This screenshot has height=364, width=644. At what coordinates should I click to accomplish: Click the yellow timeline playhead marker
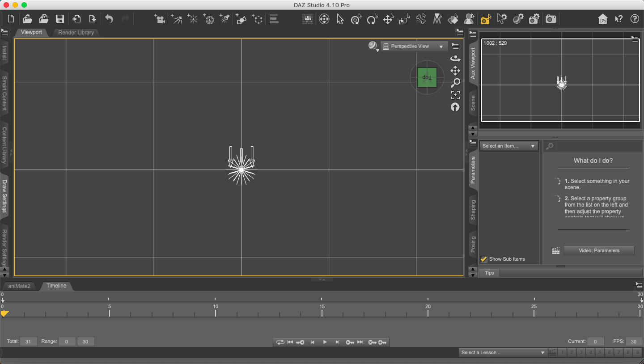pyautogui.click(x=4, y=314)
